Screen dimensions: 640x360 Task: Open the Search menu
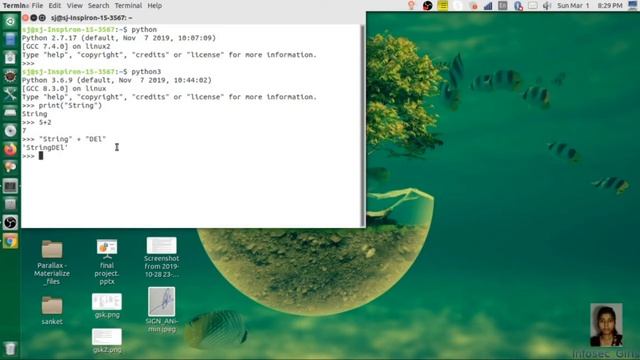click(98, 5)
